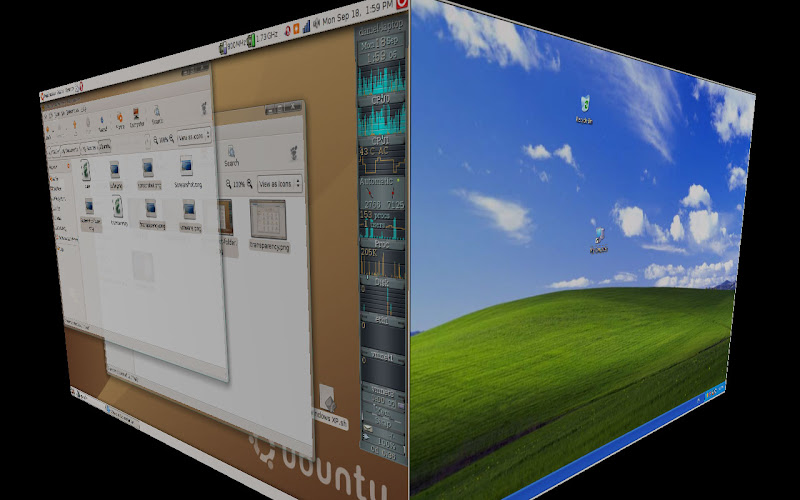Click the network icon on XP desktop
Screen dimensions: 800x500
tap(598, 240)
